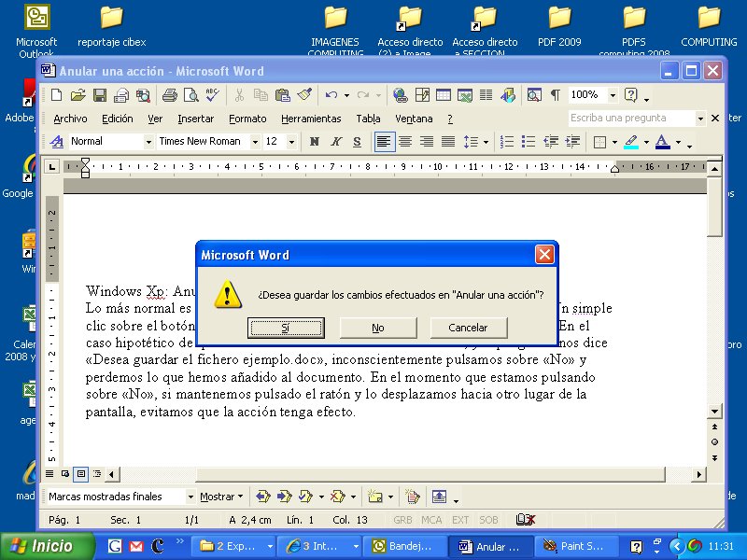Open the highlight color picker arrow
This screenshot has height=560, width=747.
tap(646, 142)
